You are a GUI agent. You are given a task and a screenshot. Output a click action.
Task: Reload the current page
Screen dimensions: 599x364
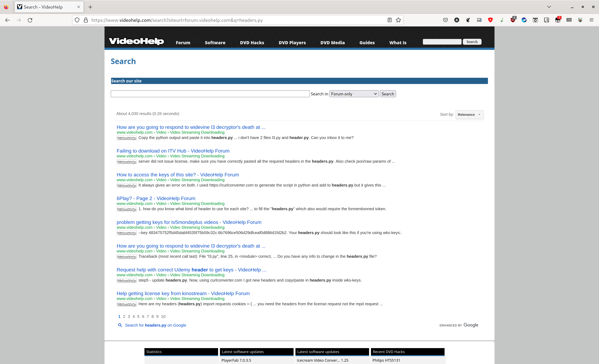click(30, 20)
